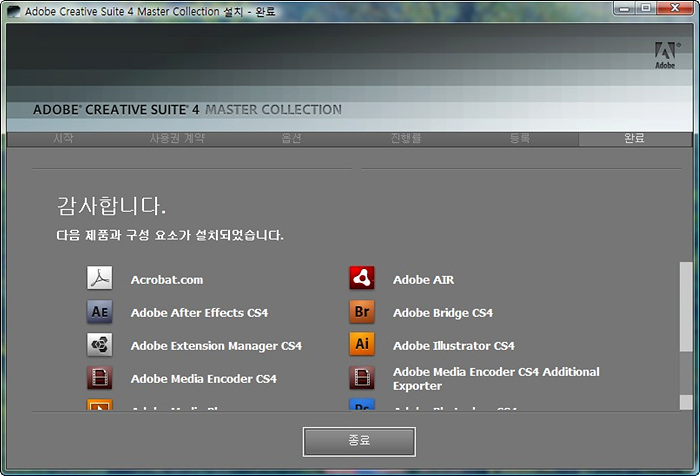Click the Media Encoder Additional Exporter icon
This screenshot has width=700, height=476.
tap(362, 378)
